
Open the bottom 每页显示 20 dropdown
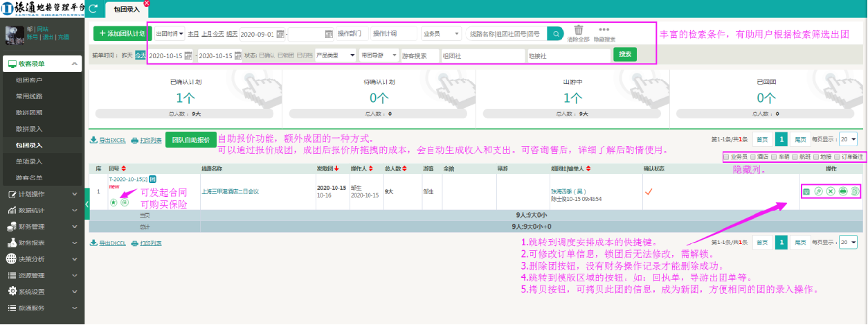(848, 242)
